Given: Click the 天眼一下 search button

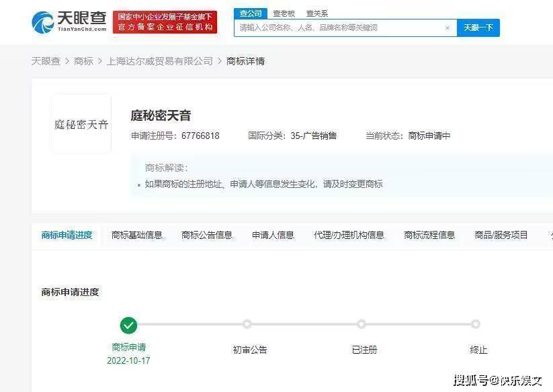Looking at the screenshot, I should point(478,28).
